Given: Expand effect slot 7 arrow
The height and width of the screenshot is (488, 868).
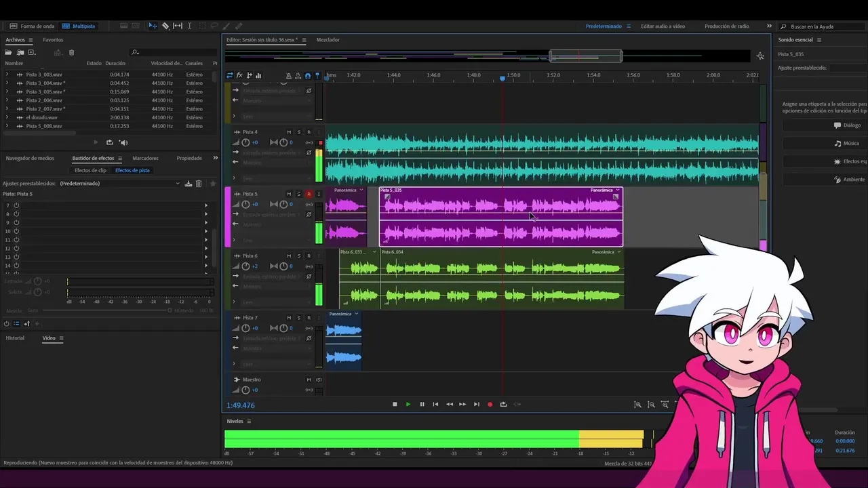Looking at the screenshot, I should pos(206,205).
